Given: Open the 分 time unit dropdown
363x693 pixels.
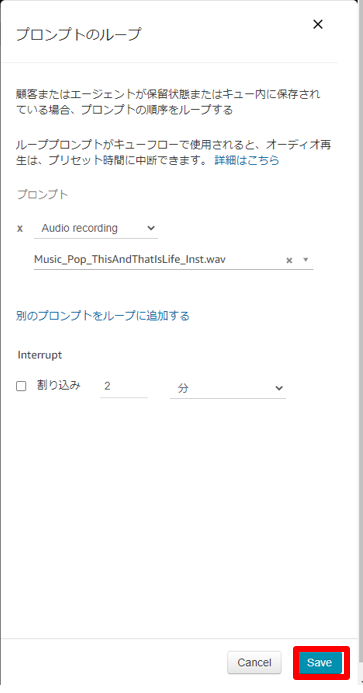Looking at the screenshot, I should point(228,388).
